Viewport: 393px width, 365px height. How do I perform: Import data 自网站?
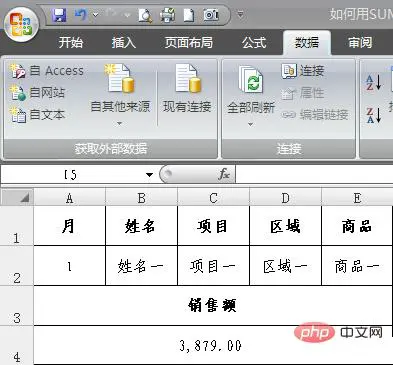tap(37, 93)
